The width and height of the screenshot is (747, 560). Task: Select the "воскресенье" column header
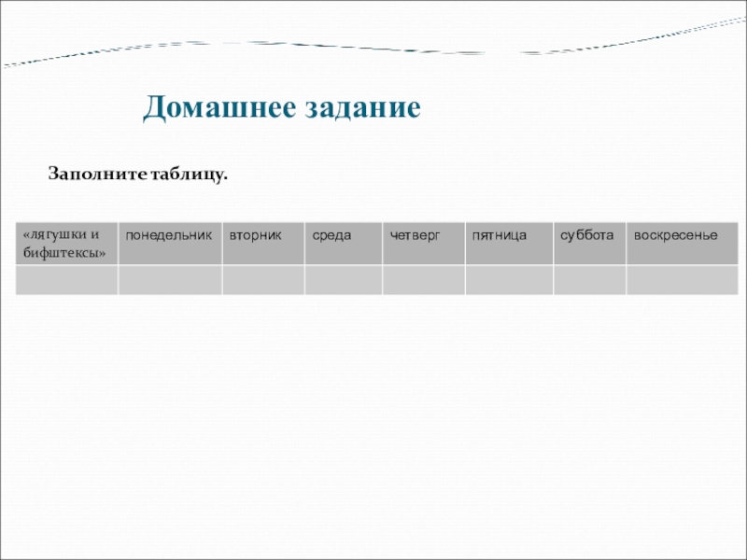click(x=683, y=244)
